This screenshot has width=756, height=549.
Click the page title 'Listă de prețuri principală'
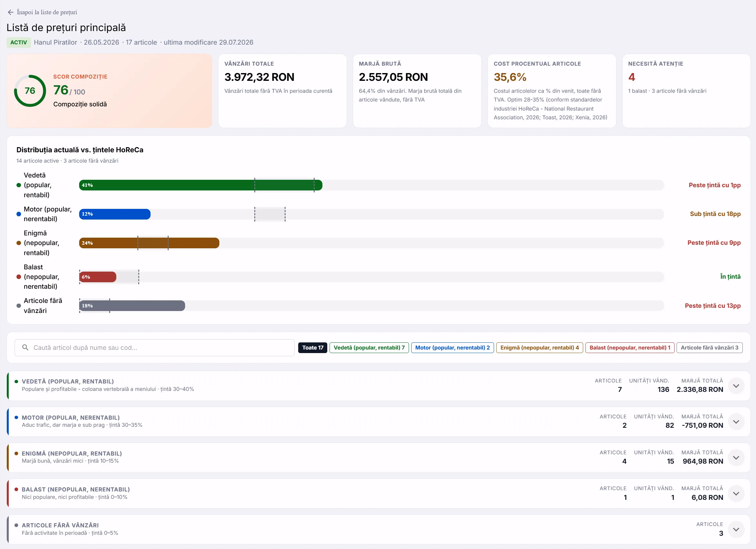click(x=66, y=28)
